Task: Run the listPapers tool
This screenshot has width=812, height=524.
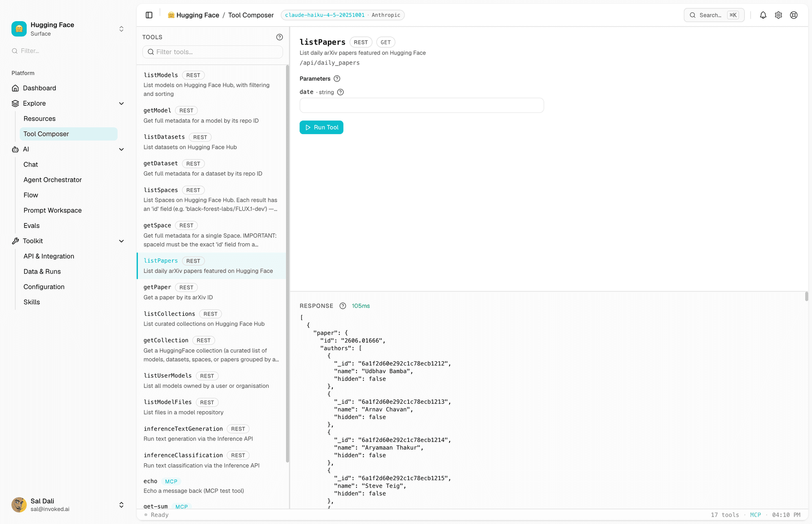Action: [x=321, y=127]
